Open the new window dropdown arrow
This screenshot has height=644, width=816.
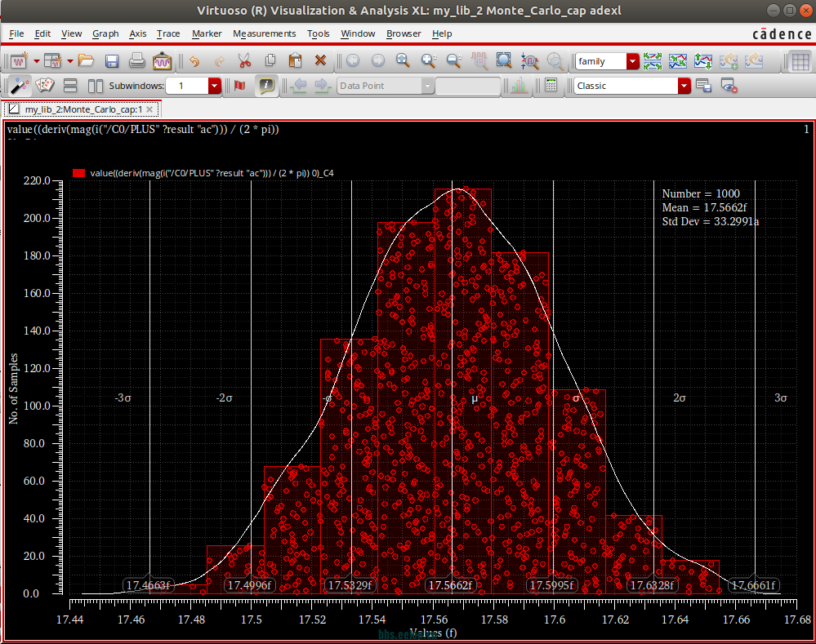(37, 61)
